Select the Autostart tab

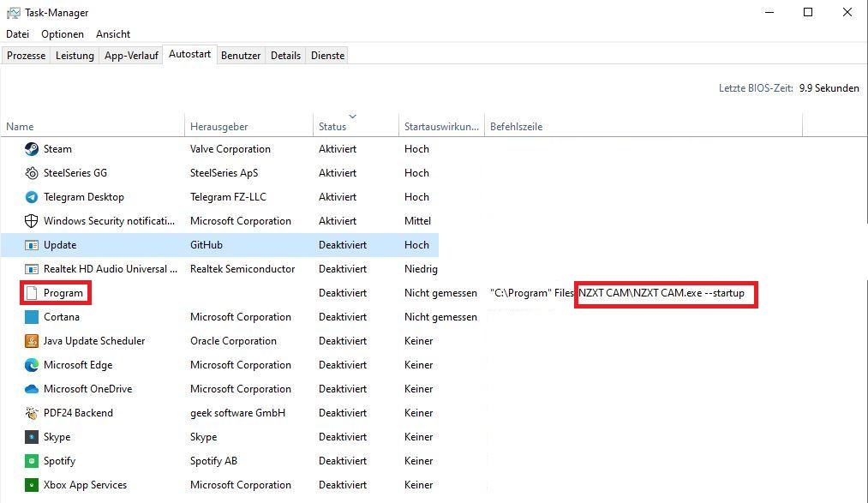pyautogui.click(x=190, y=54)
